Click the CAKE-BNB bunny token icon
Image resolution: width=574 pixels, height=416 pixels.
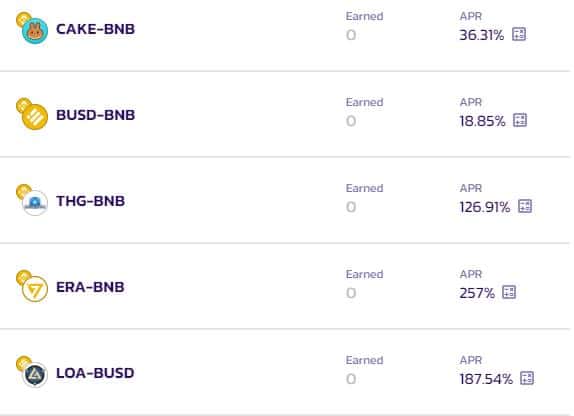pyautogui.click(x=35, y=31)
